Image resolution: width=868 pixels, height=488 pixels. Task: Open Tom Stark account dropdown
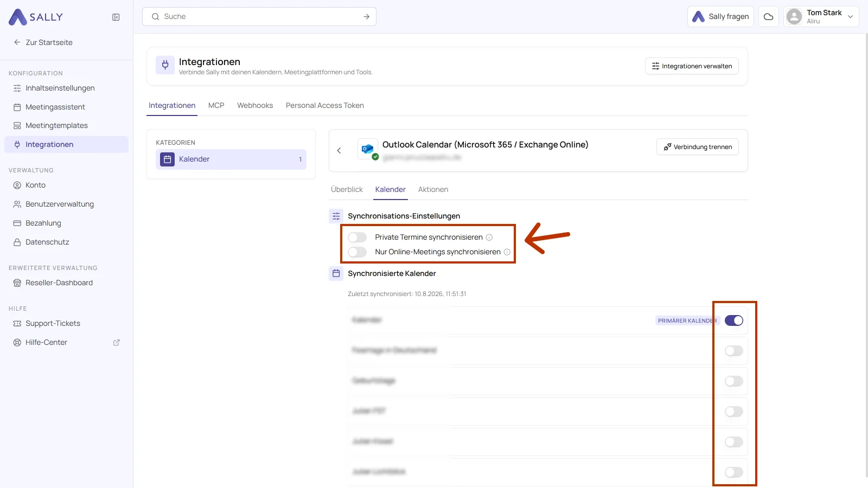tap(821, 17)
